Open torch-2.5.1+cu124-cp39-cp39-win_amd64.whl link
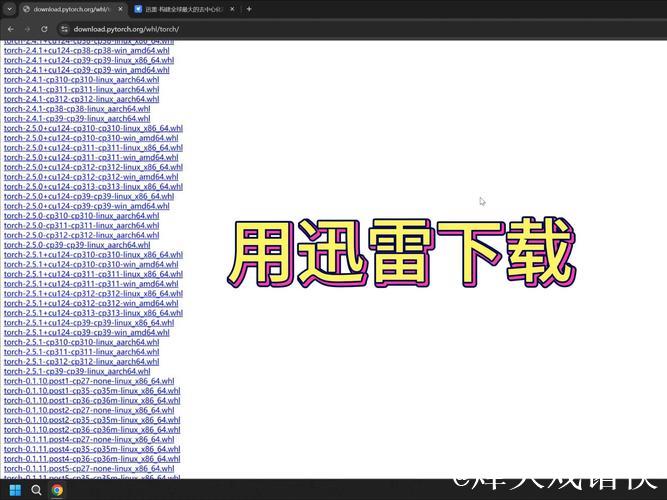This screenshot has width=667, height=500. [87, 332]
